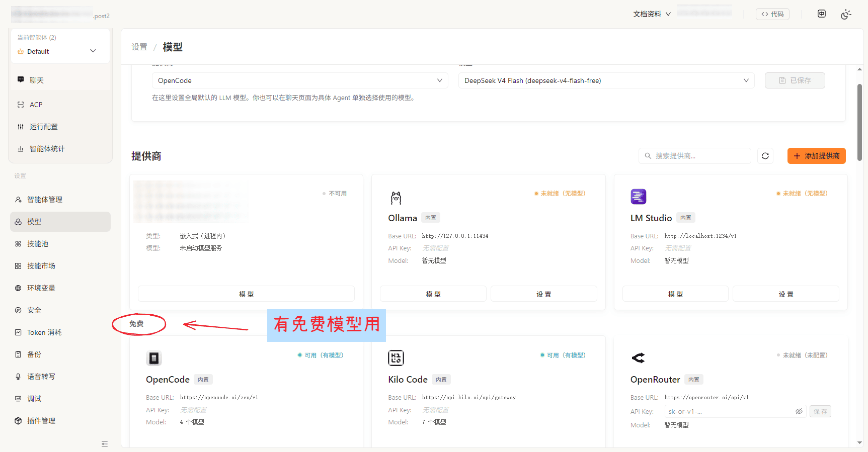Viewport: 868px width, 452px height.
Task: Click the 免费 section label
Action: (136, 323)
